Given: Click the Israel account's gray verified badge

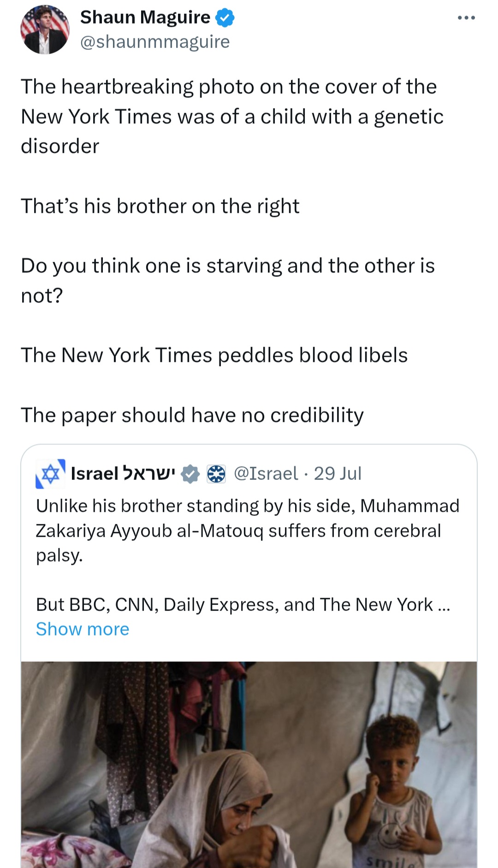Looking at the screenshot, I should click(190, 474).
